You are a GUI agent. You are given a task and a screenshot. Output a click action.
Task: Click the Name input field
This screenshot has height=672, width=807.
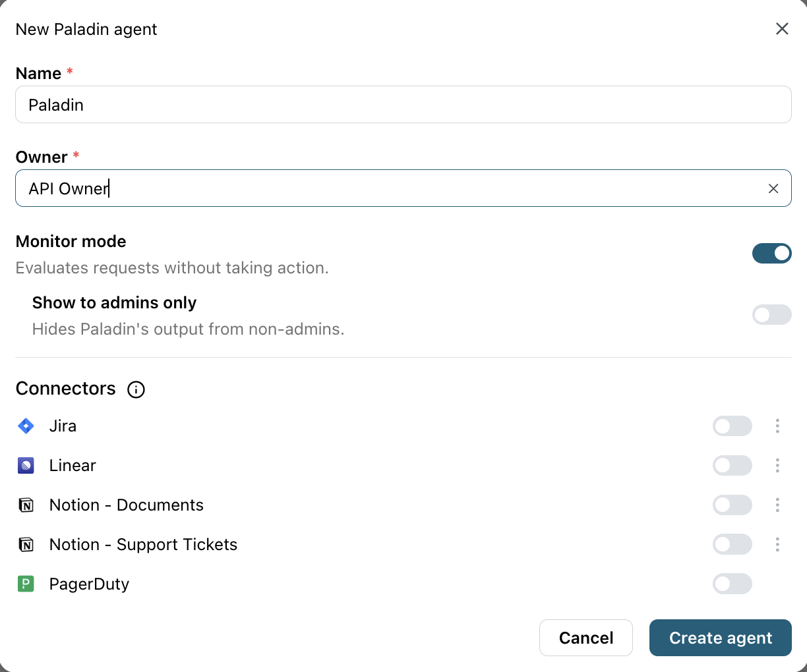click(403, 105)
